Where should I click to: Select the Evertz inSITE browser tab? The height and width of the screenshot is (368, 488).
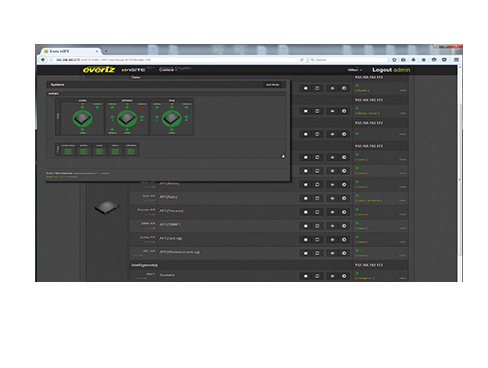coord(70,51)
